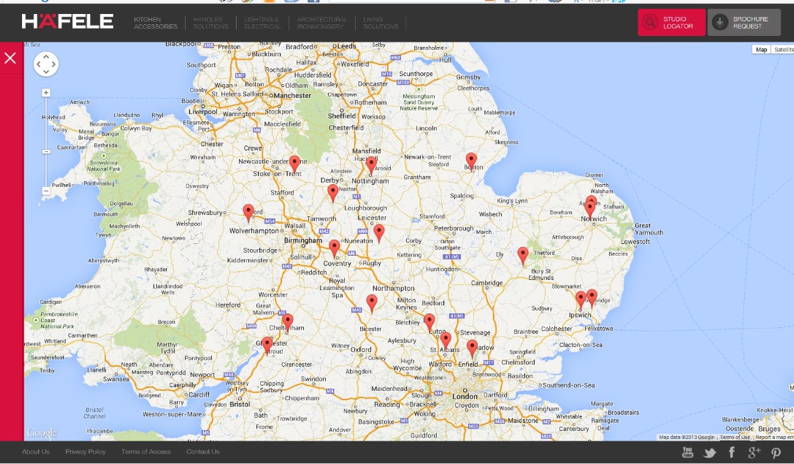
Task: Pan the map left with arrow control
Action: (38, 64)
